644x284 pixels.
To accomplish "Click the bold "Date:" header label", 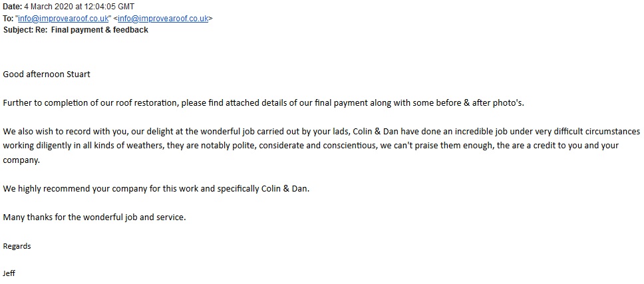I will (x=13, y=7).
